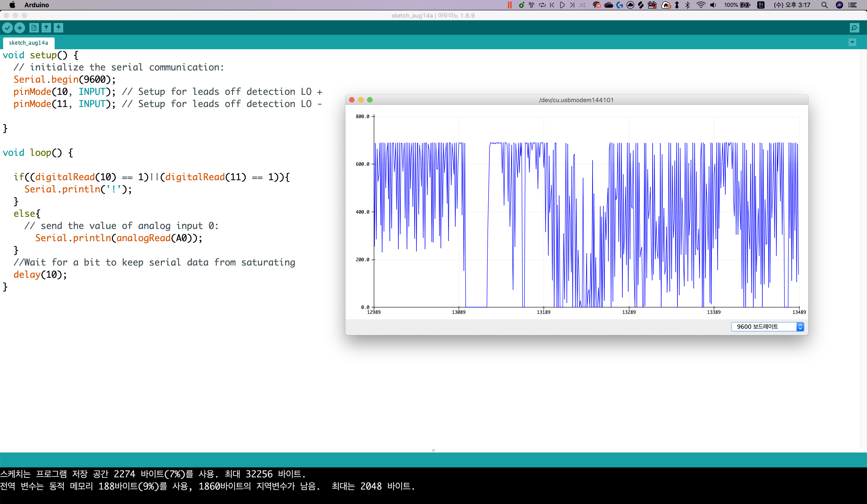Open Spotlight search in the menu bar
Image resolution: width=867 pixels, height=504 pixels.
pos(824,5)
